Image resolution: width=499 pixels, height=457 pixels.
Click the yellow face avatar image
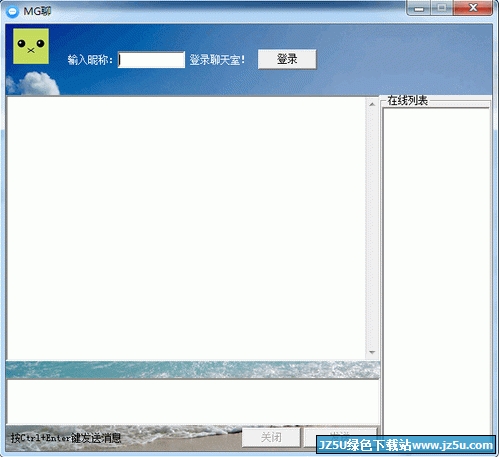[x=31, y=46]
